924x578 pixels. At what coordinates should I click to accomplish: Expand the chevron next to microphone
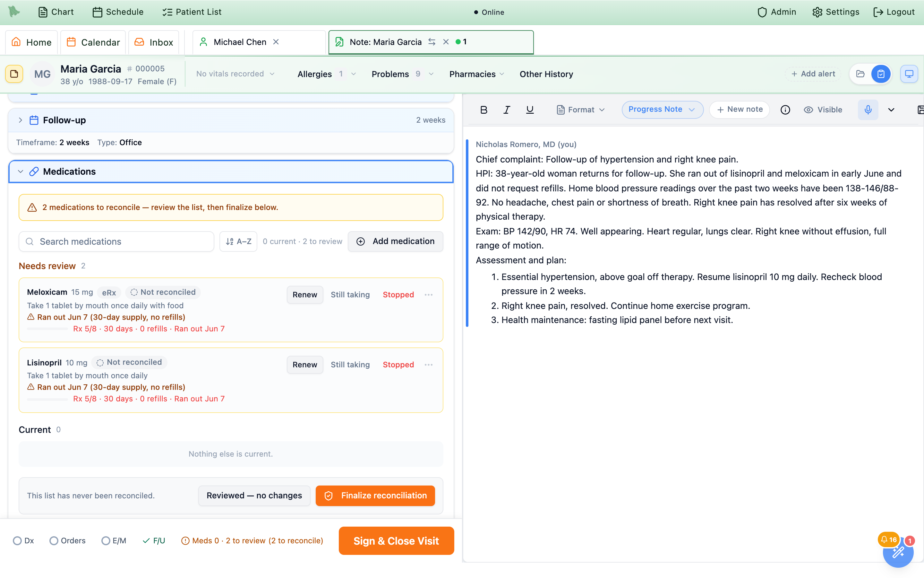pos(891,110)
